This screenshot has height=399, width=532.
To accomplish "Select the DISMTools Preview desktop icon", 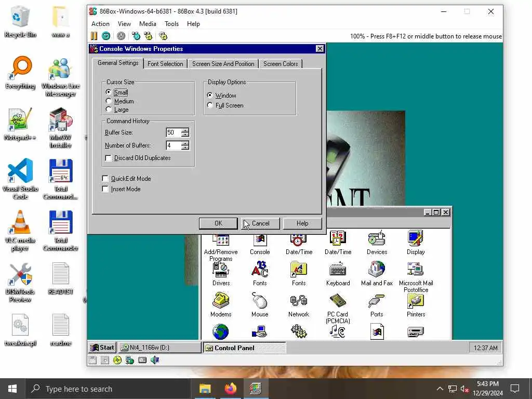I will click(x=20, y=283).
